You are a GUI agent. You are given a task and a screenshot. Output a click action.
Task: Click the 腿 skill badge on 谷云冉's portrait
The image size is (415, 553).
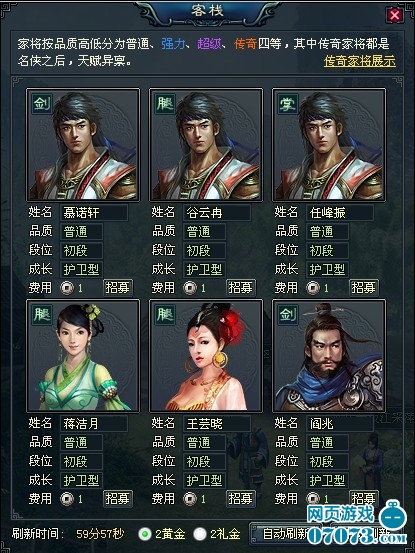[165, 104]
